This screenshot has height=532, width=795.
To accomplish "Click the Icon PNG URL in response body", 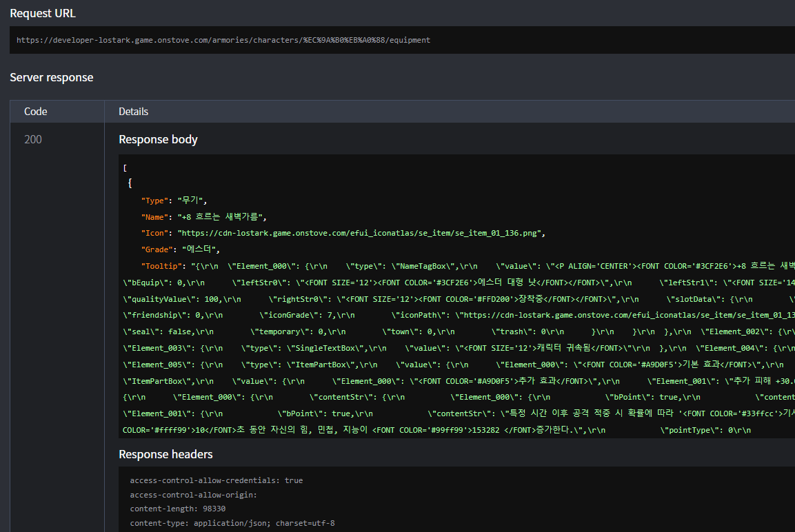I will (361, 233).
